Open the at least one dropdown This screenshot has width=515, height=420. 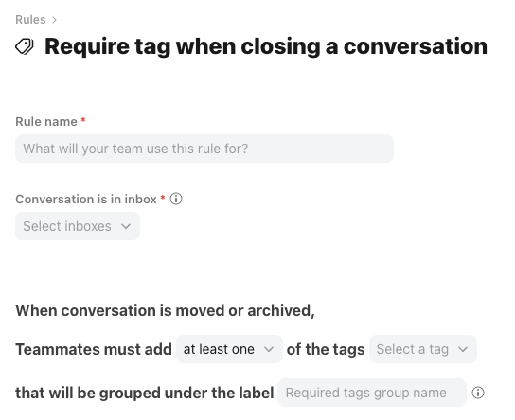click(229, 349)
